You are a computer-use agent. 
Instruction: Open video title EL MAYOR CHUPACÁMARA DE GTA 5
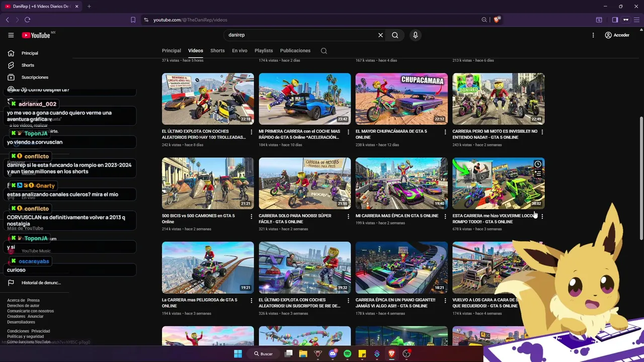click(x=391, y=134)
